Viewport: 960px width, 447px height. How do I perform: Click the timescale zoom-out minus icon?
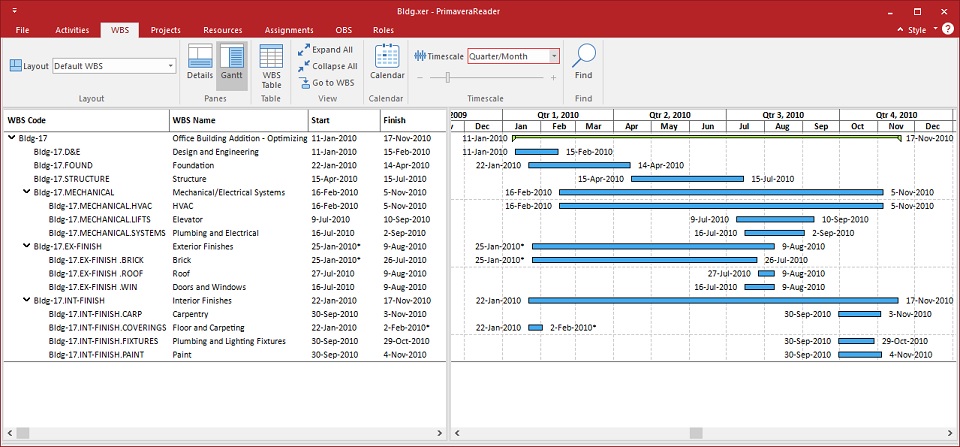coord(421,77)
